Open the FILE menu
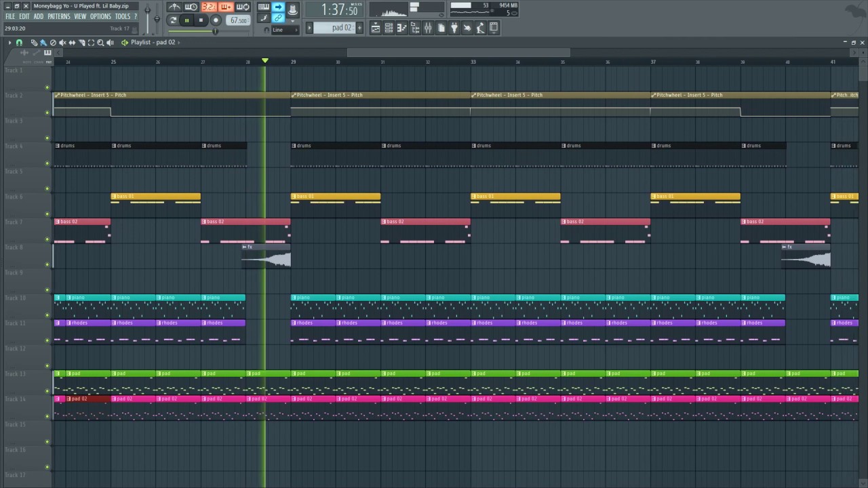Screen dimensions: 868x488 10,16
